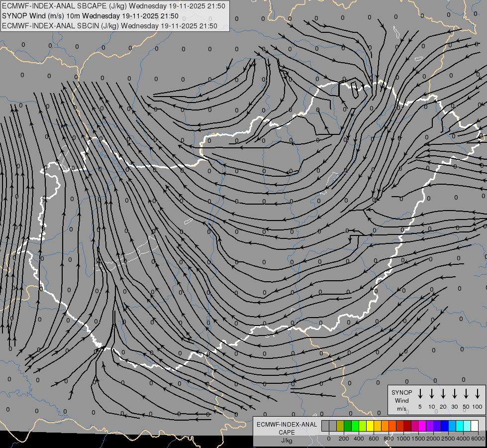The width and height of the screenshot is (487, 448).
Task: Pick the yellow-green CAPE swatch
Action: pyautogui.click(x=363, y=426)
